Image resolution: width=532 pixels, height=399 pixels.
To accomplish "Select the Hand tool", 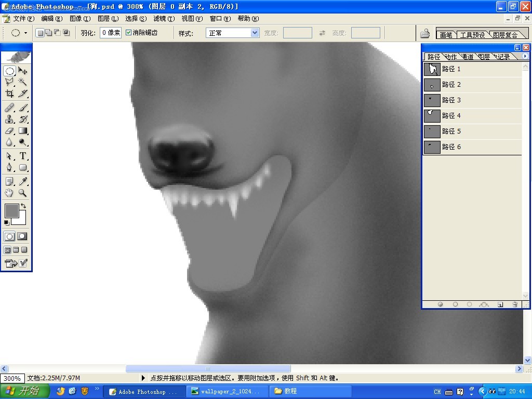I will coord(9,193).
